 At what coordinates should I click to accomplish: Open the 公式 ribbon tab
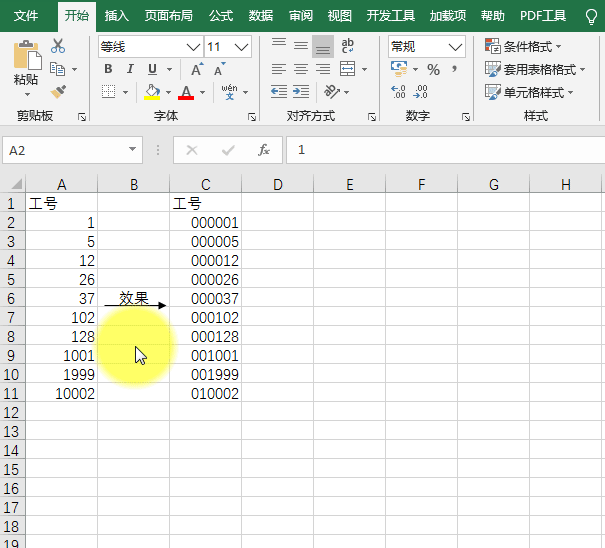click(x=221, y=16)
